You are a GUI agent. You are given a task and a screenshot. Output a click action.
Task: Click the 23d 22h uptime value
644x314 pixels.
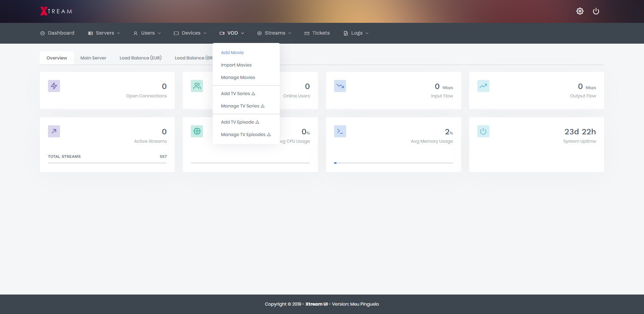(x=580, y=132)
